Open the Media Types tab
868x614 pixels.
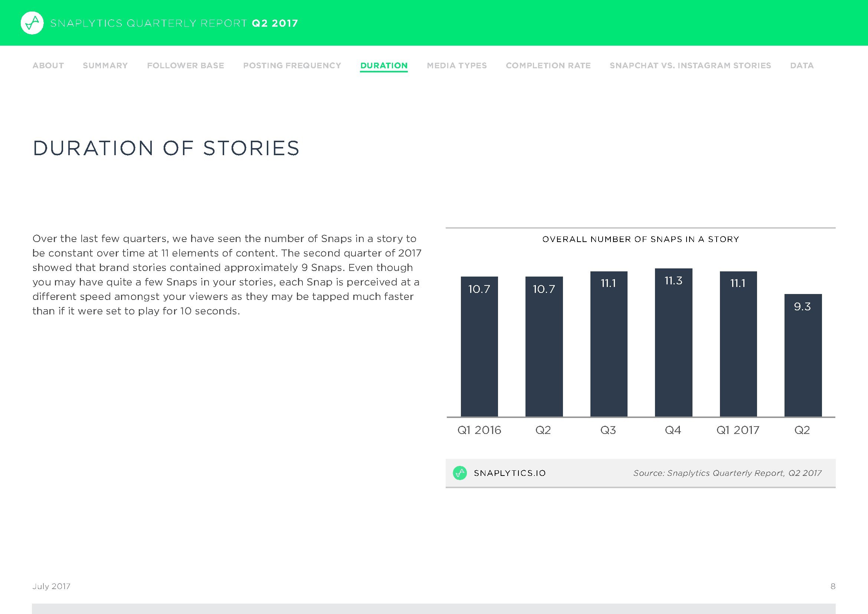[x=457, y=65]
